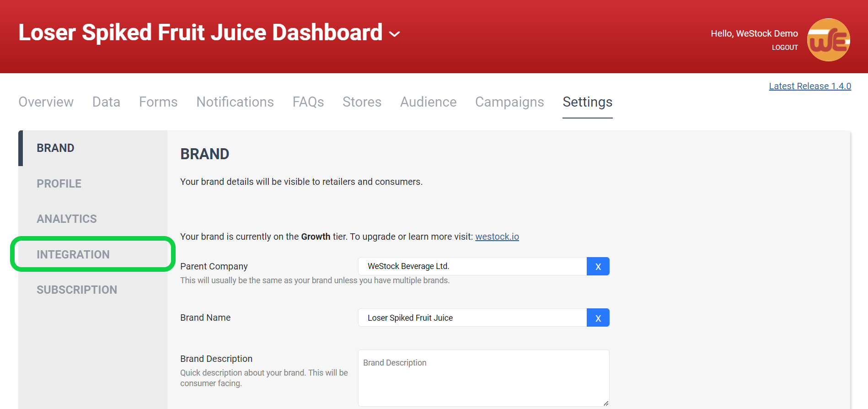Click the Loser Spiked Fruit Juice Dashboard title
868x409 pixels.
click(x=200, y=33)
